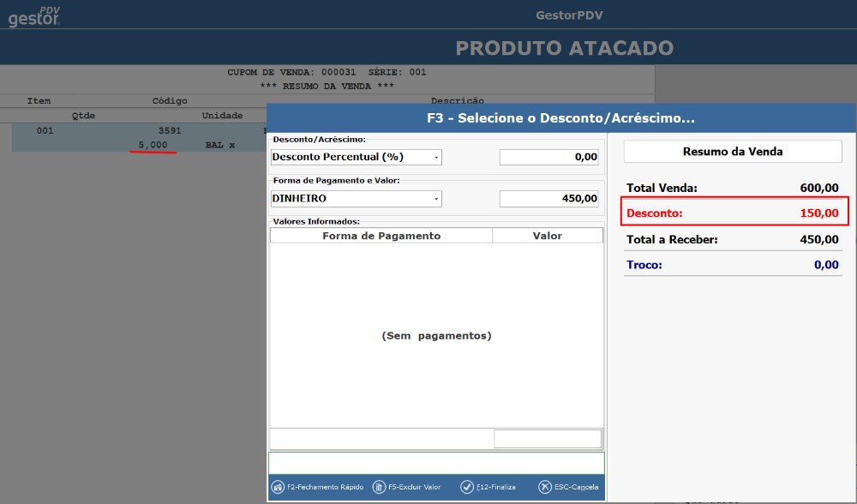Click the Resumo da Venda button
The height and width of the screenshot is (504, 857).
click(733, 152)
